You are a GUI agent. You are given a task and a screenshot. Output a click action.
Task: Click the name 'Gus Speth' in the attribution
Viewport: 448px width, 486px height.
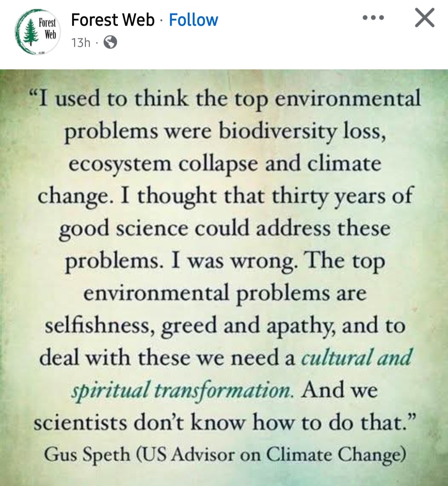[x=87, y=454]
